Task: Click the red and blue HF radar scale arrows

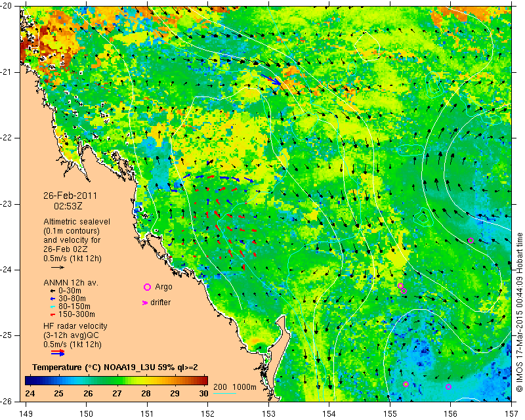Action: click(58, 352)
